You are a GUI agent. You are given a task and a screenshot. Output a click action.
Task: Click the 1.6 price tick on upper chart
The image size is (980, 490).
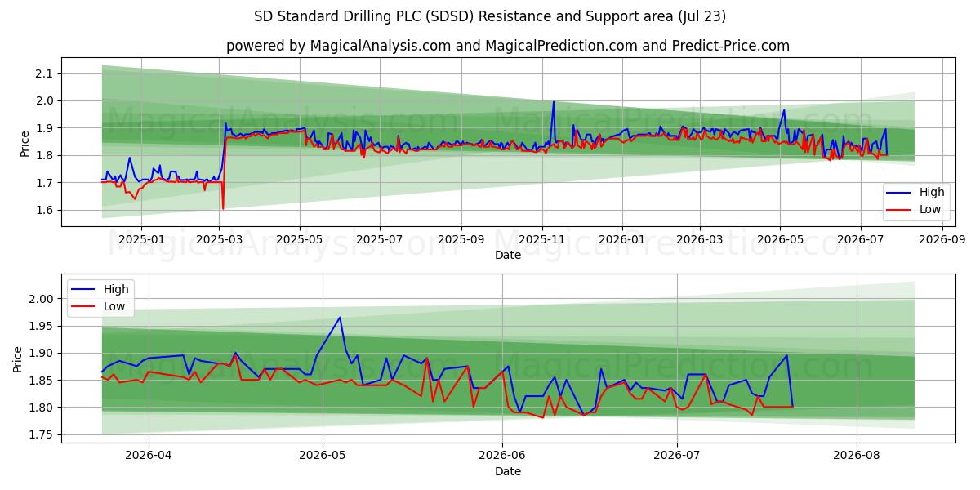[45, 210]
